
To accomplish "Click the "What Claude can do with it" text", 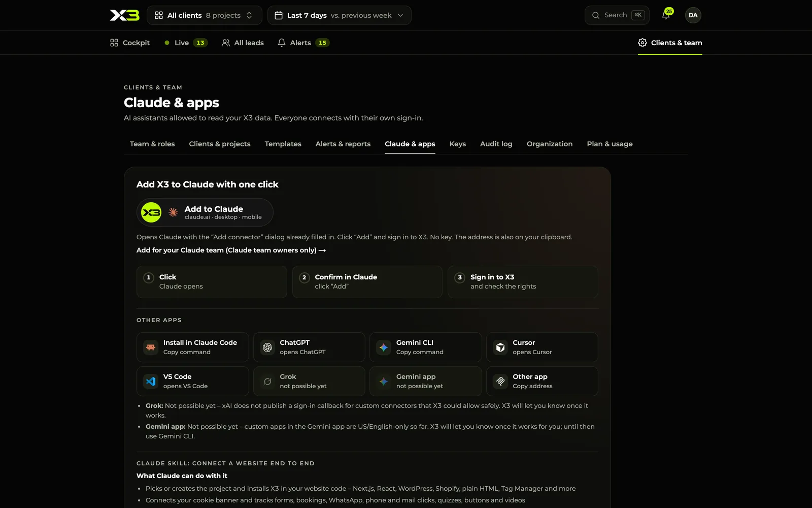I will pos(182,475).
